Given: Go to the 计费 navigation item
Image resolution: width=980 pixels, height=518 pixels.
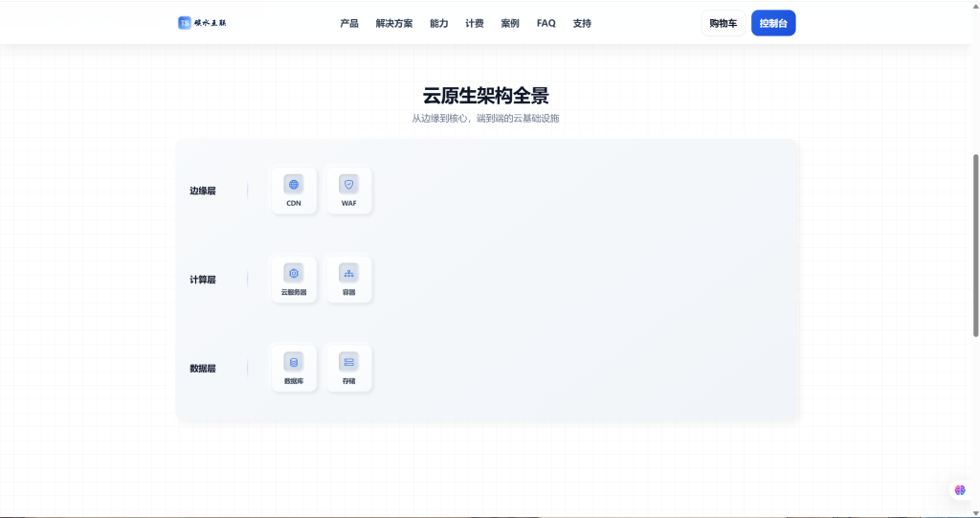Looking at the screenshot, I should point(475,23).
